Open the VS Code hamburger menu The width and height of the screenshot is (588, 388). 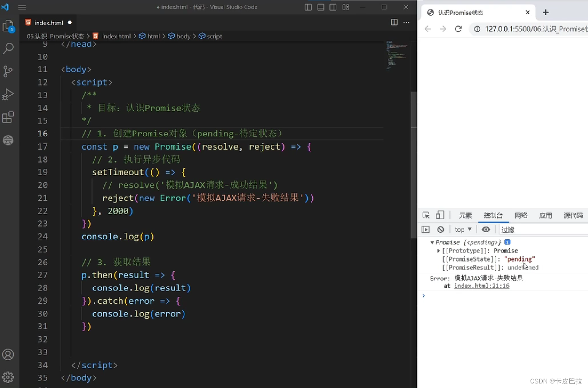pos(22,7)
